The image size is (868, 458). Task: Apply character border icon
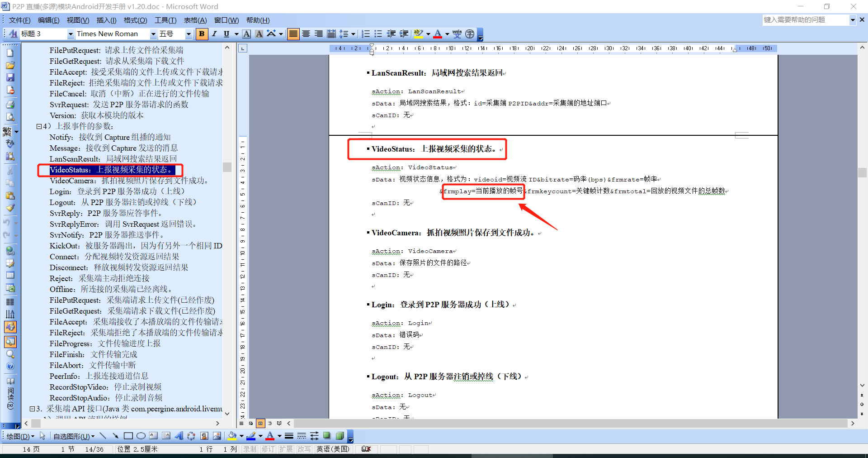click(247, 34)
